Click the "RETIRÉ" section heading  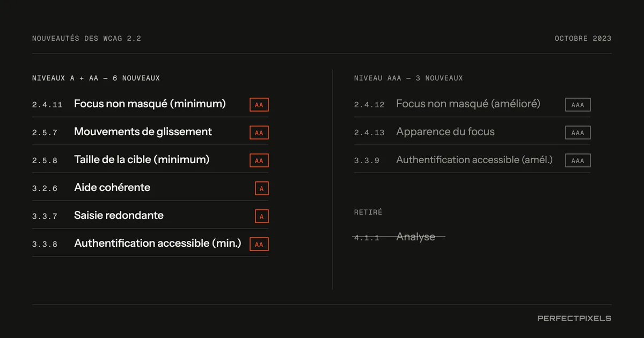pos(368,212)
